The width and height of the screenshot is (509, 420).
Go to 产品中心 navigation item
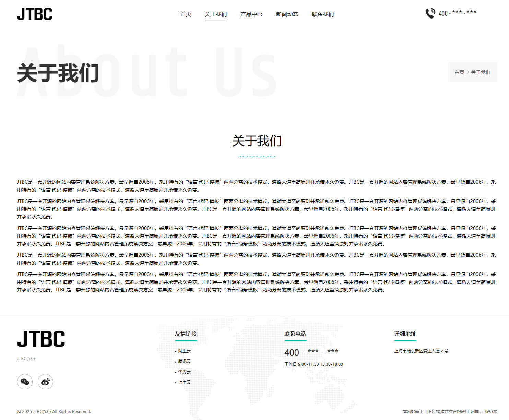(x=251, y=14)
